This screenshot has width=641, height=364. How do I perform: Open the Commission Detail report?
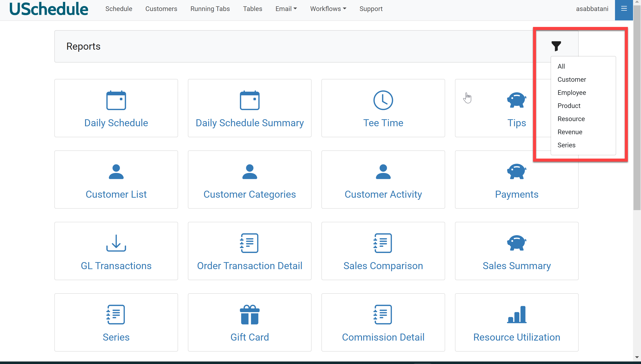[383, 337]
